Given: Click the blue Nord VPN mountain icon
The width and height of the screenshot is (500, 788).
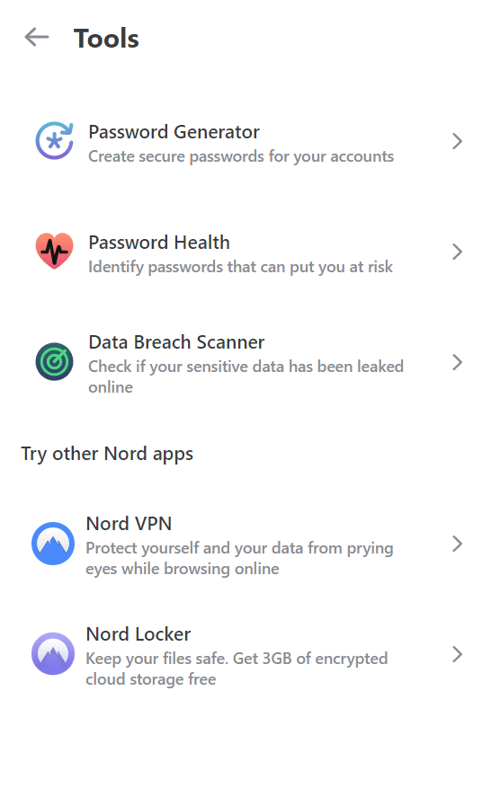Looking at the screenshot, I should click(x=53, y=543).
